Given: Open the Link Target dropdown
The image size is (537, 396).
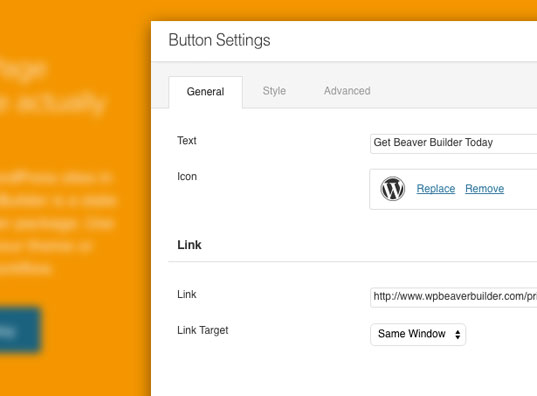Looking at the screenshot, I should [x=418, y=334].
